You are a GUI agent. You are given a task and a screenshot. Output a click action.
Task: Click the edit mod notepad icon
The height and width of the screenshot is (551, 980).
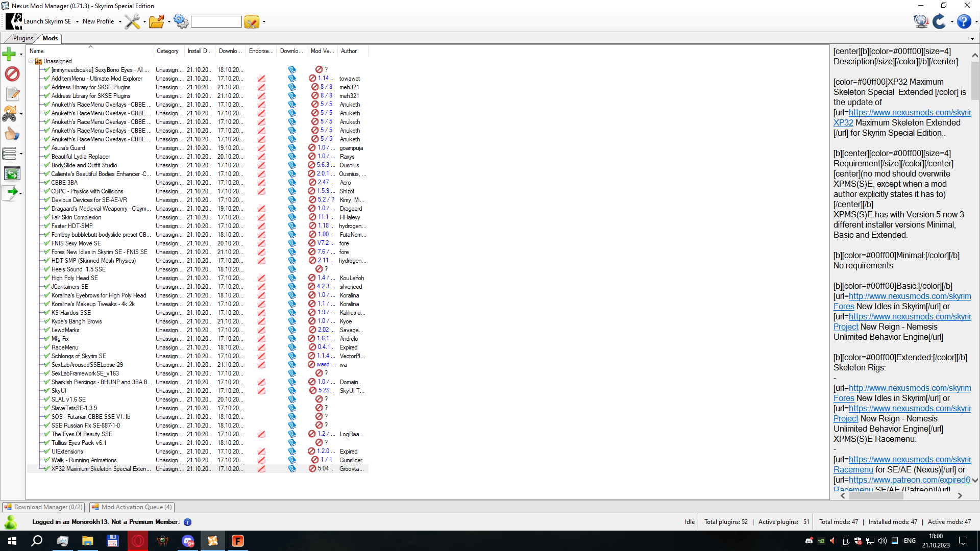tap(12, 93)
